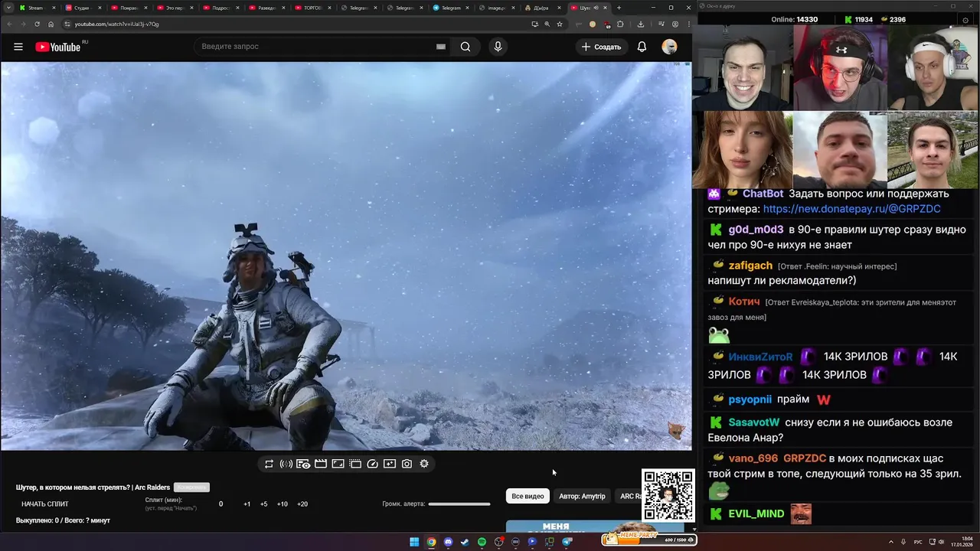
Task: Open the donatepay link in chat
Action: tap(851, 209)
